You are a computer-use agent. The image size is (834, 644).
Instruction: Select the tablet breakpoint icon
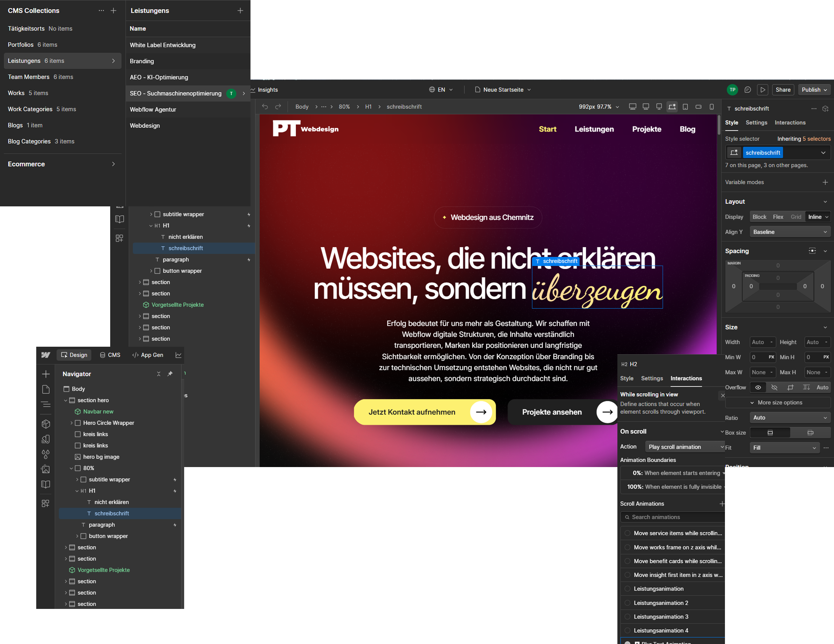click(x=685, y=107)
